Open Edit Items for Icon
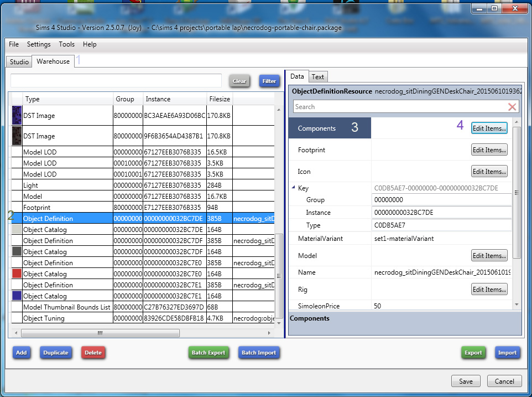Image resolution: width=532 pixels, height=397 pixels. coord(489,172)
